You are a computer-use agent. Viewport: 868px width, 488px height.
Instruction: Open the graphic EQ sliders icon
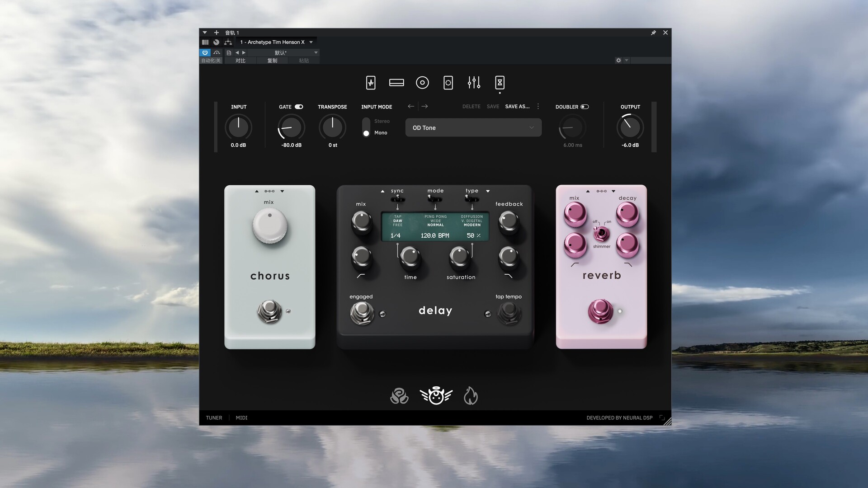[x=474, y=83]
